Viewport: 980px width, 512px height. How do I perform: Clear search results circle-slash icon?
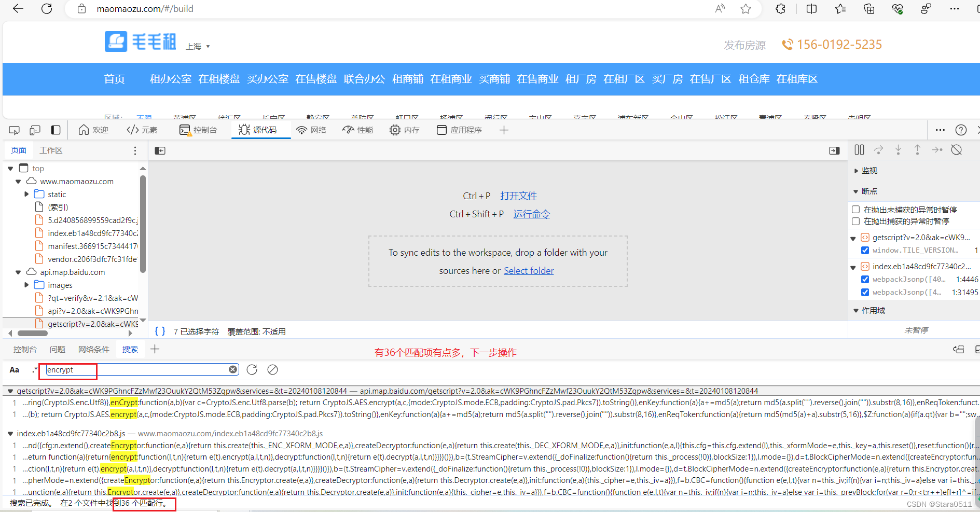click(x=272, y=369)
